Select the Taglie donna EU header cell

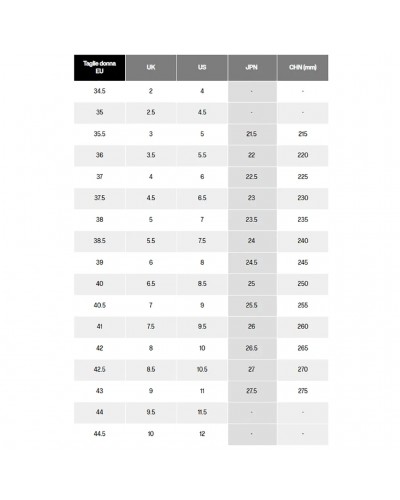(x=100, y=68)
